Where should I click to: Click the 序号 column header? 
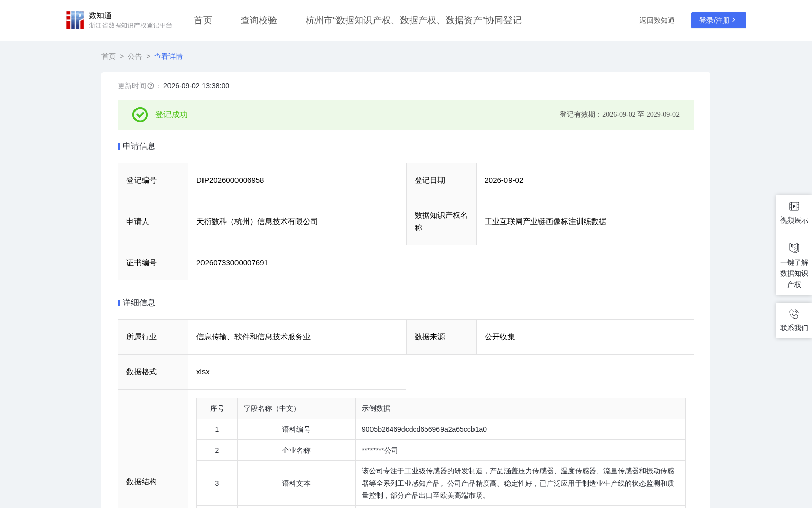pyautogui.click(x=217, y=408)
